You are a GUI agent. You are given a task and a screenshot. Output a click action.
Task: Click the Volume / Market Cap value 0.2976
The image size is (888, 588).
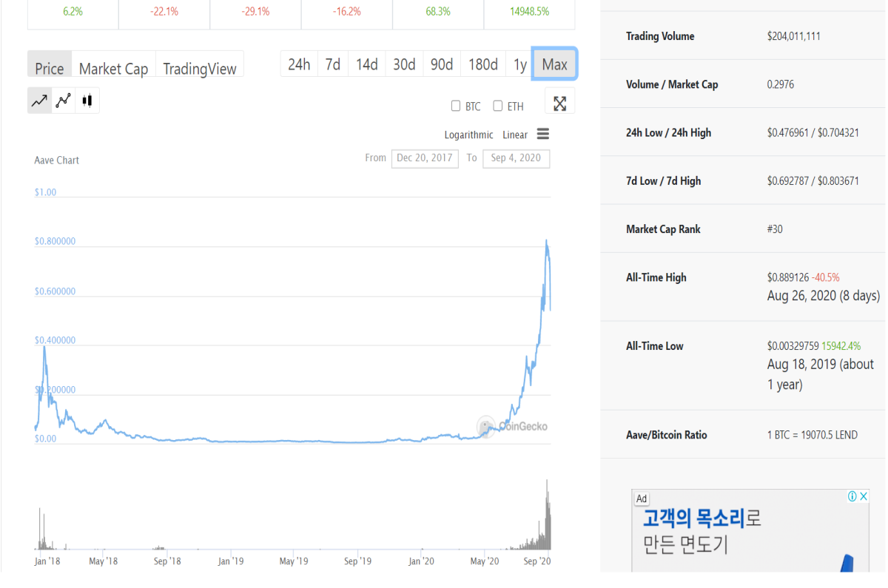781,84
